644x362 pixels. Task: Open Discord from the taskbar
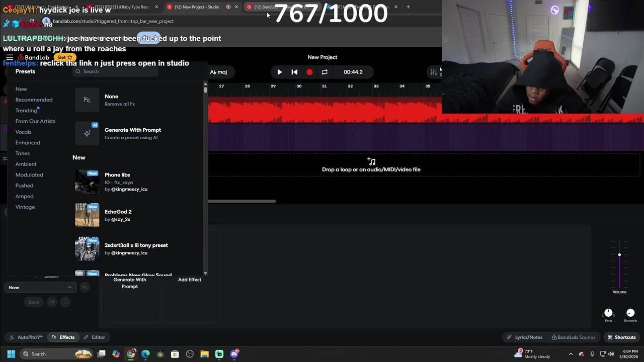coord(234,354)
